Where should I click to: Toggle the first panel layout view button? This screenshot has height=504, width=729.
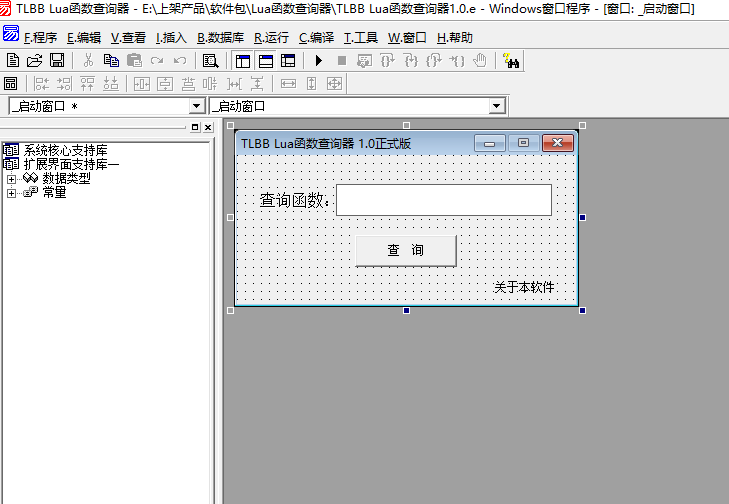(x=242, y=61)
